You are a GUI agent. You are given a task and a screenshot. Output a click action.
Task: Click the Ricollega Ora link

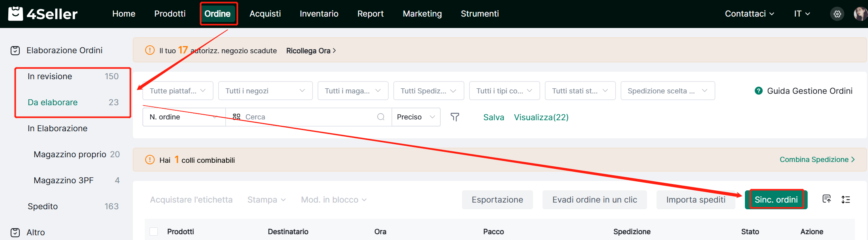pos(311,51)
